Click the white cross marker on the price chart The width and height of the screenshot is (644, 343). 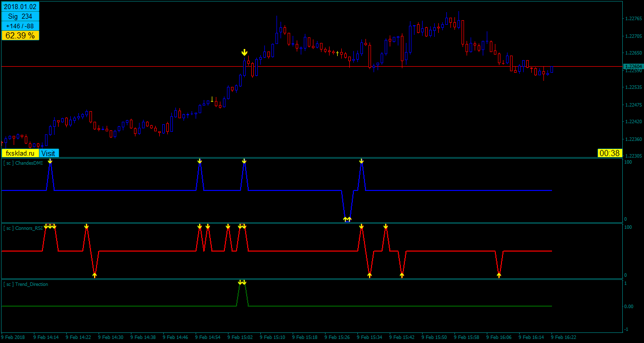click(212, 100)
